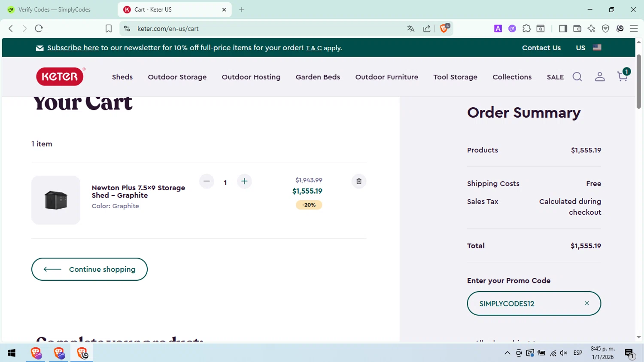The width and height of the screenshot is (644, 362).
Task: Delete Newton Plus shed with trash icon
Action: [x=359, y=181]
